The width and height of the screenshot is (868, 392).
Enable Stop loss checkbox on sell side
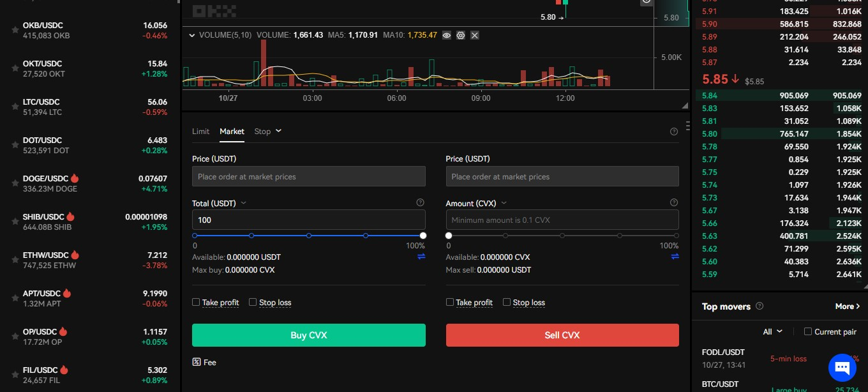507,302
